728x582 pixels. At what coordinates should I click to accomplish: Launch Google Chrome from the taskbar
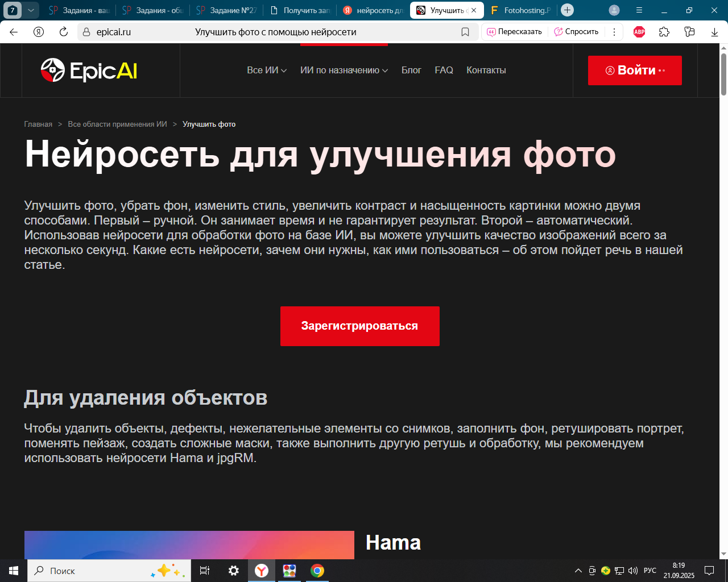click(317, 571)
